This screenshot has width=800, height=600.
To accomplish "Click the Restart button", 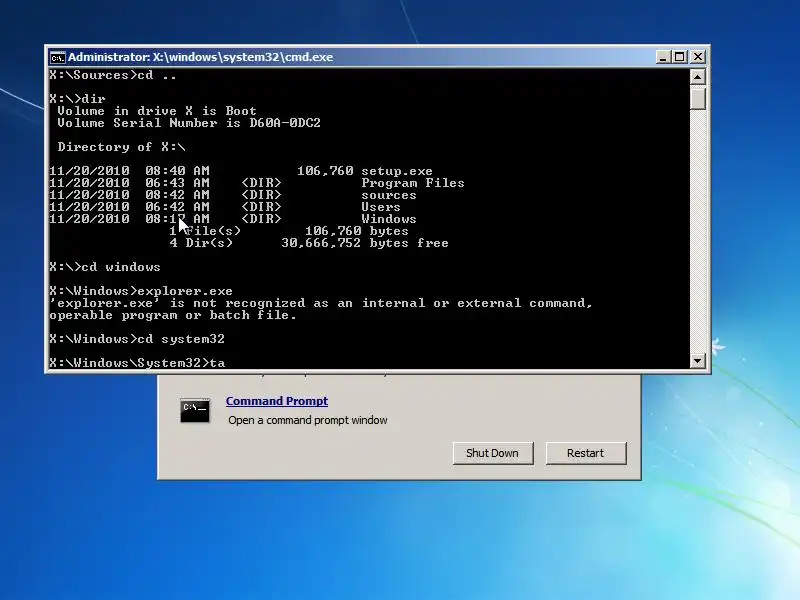I will [586, 453].
